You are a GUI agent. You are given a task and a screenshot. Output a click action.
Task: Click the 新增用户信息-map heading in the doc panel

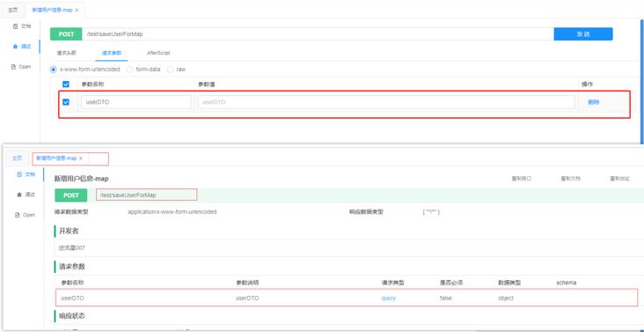pyautogui.click(x=81, y=179)
